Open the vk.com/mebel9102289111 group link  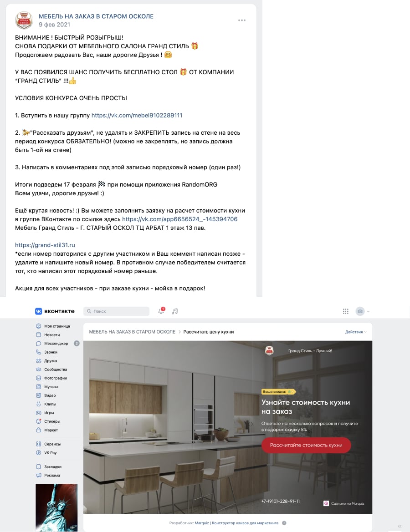[137, 115]
